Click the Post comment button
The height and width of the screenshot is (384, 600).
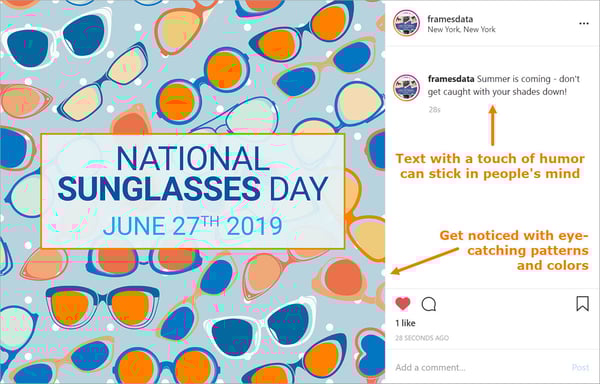coord(580,368)
